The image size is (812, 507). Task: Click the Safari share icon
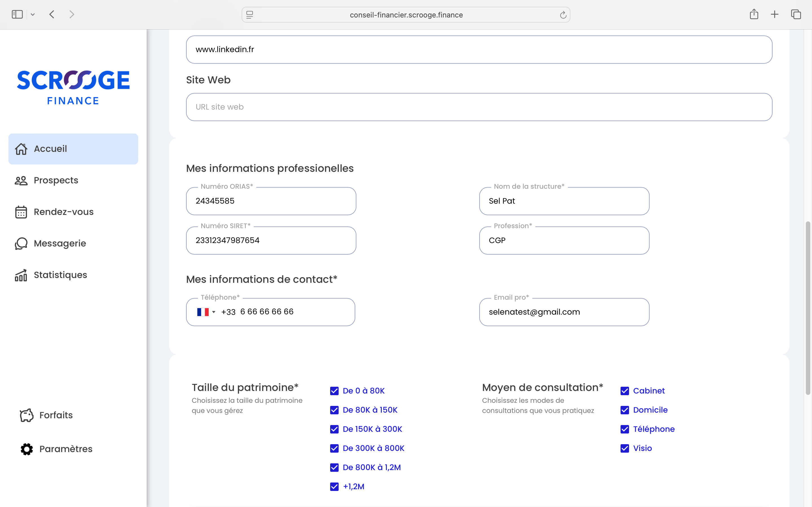(754, 14)
